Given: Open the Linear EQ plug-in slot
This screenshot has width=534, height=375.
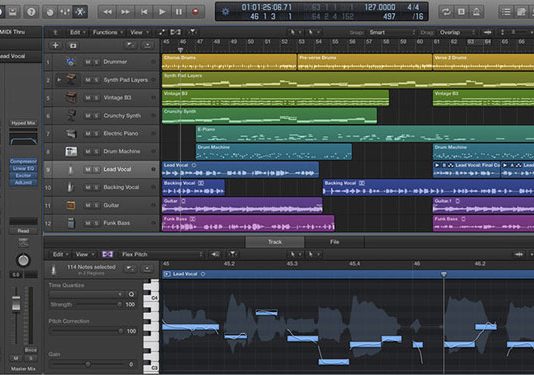Looking at the screenshot, I should [x=23, y=168].
